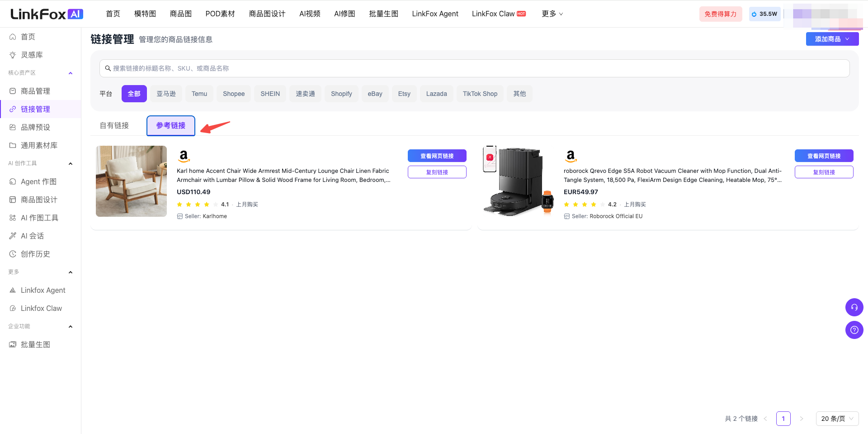
Task: Click Amazon logo on Karl home chair card
Action: pyautogui.click(x=184, y=156)
